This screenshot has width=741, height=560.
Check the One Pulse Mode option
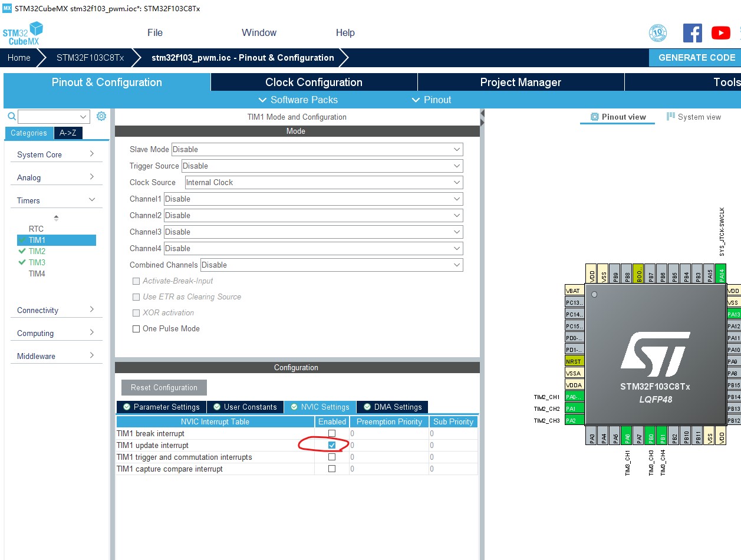coord(136,328)
